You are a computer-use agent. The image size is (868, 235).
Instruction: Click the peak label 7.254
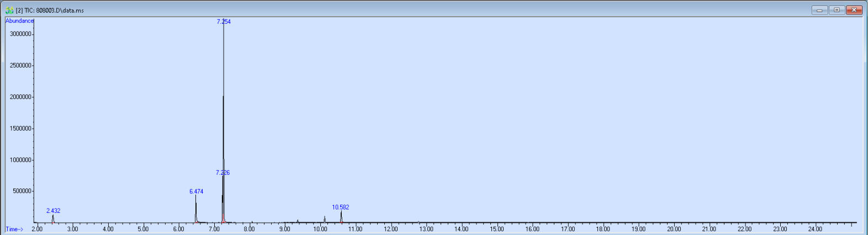coord(224,22)
